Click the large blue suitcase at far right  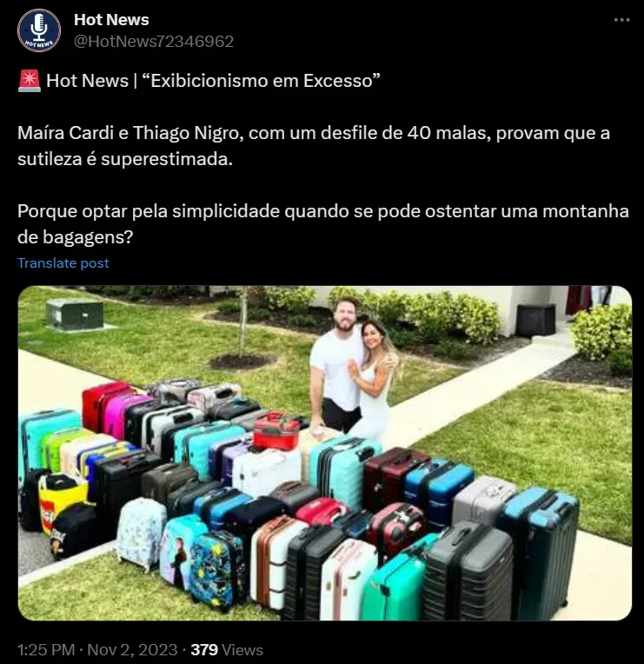pos(539,550)
